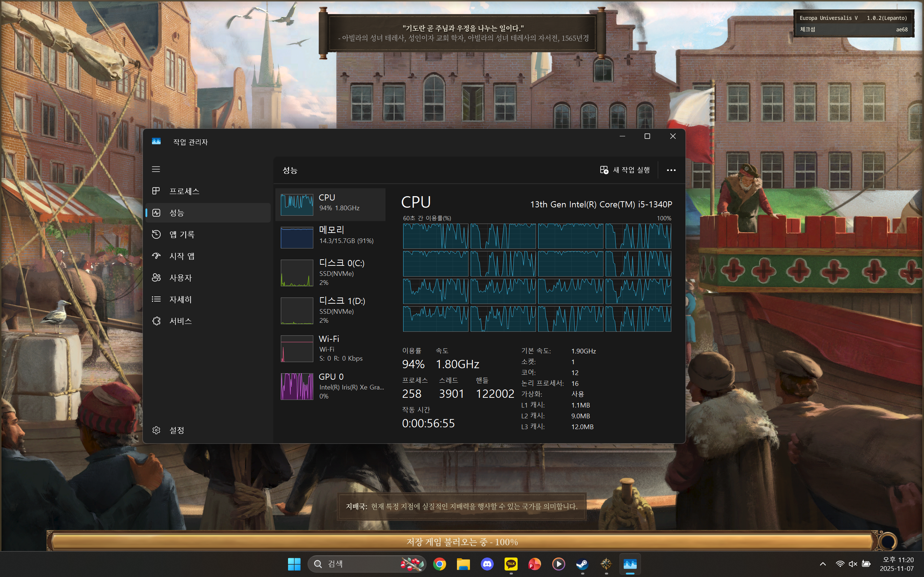This screenshot has height=577, width=924.
Task: Open the 시작 앱 (Startup apps) page
Action: click(x=182, y=256)
